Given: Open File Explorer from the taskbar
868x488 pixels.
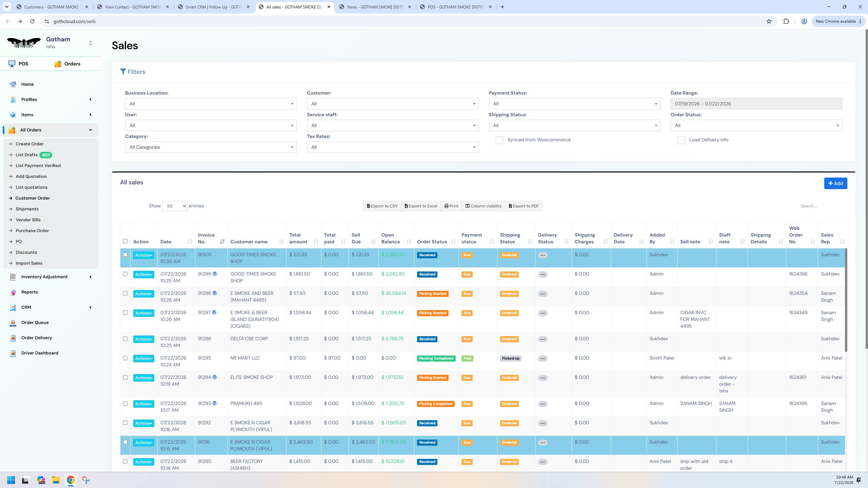Looking at the screenshot, I should [56, 480].
